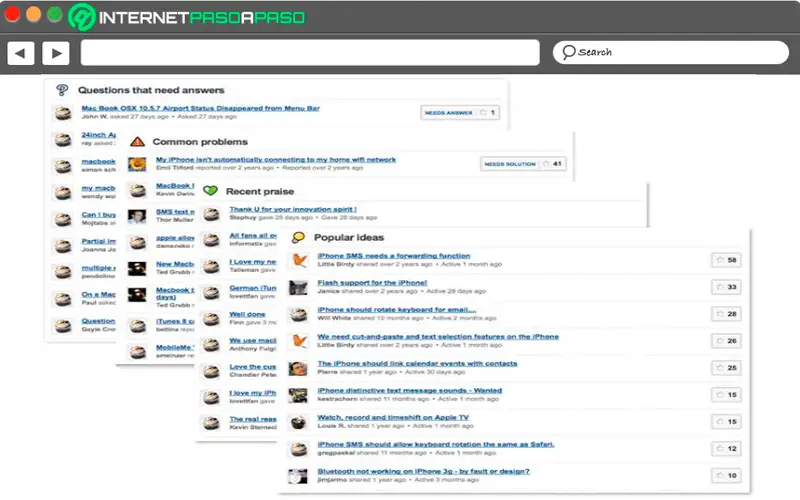Click the magnifier icon in Search box
This screenshot has width=800, height=500.
568,52
